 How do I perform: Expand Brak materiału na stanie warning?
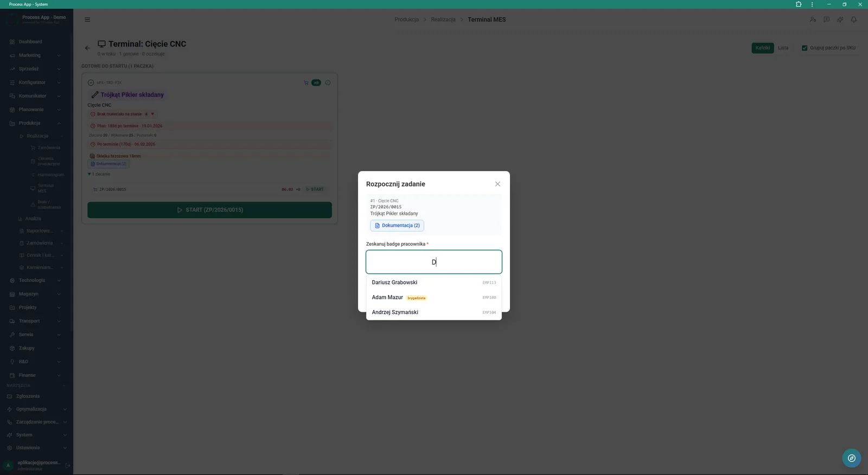click(x=122, y=114)
